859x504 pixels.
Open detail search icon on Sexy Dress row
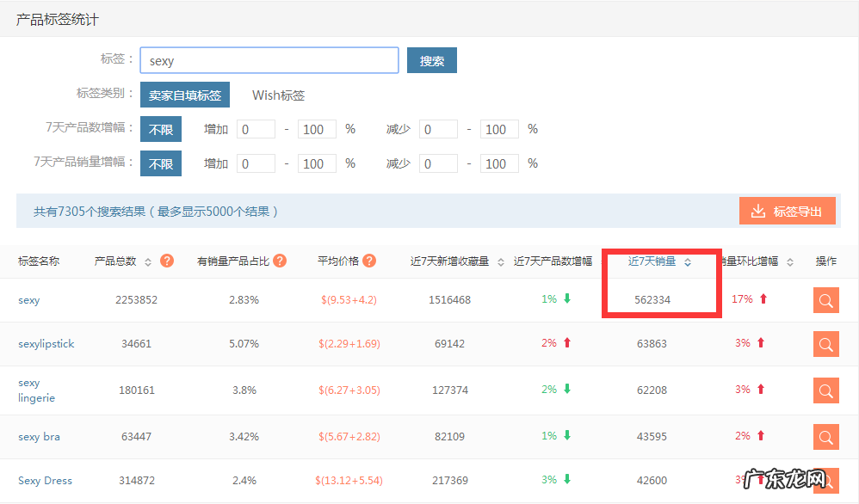825,481
